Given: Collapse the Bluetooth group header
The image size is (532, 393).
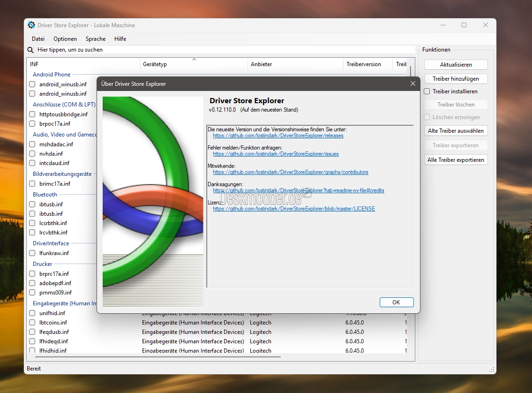Looking at the screenshot, I should tap(45, 195).
